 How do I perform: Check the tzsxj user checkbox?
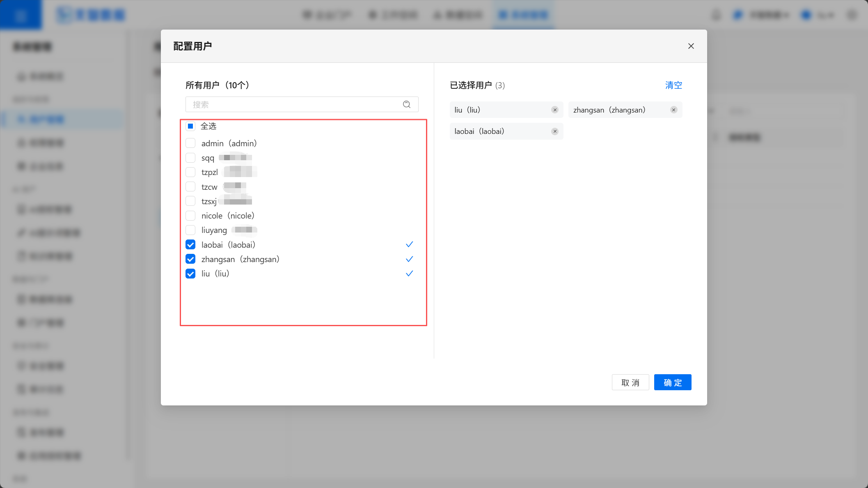pyautogui.click(x=190, y=201)
